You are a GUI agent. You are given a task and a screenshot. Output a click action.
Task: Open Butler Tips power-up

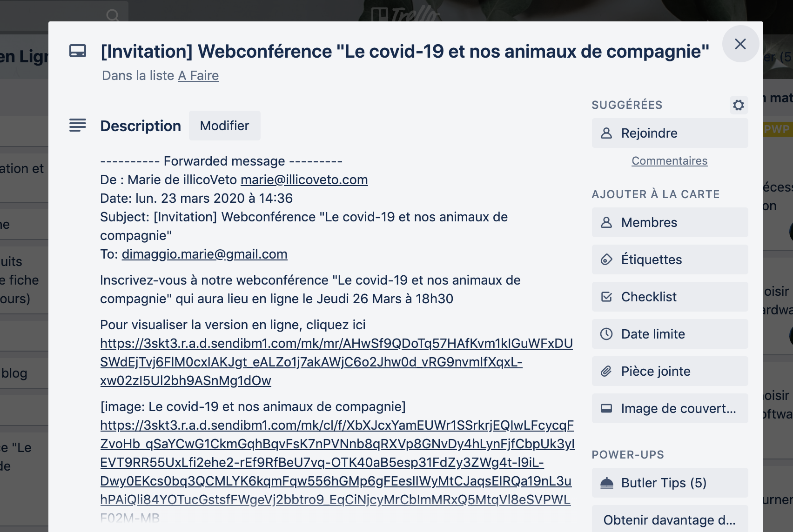[670, 483]
